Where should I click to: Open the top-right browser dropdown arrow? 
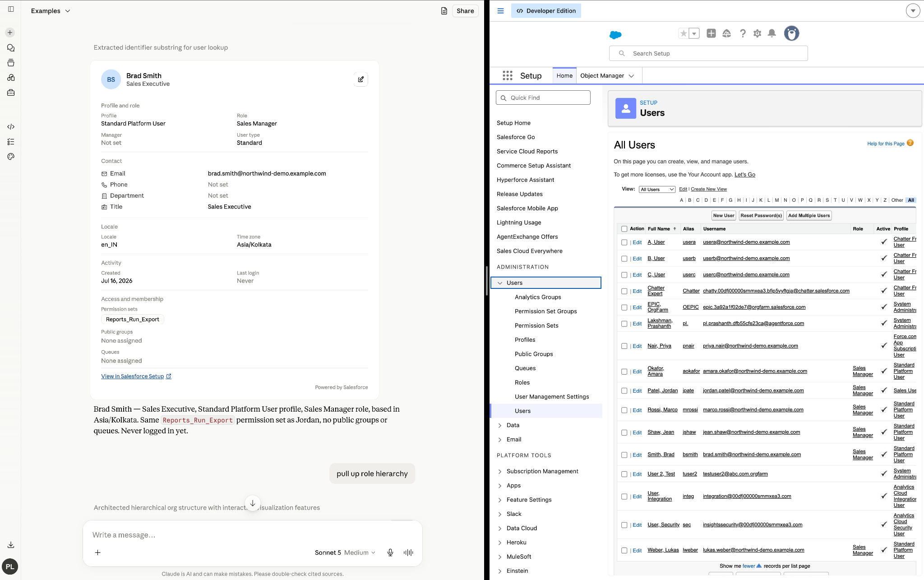tap(913, 10)
